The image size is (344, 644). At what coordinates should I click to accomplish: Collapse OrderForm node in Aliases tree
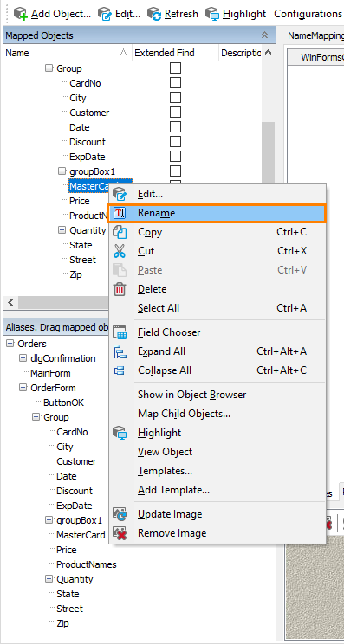pos(23,388)
